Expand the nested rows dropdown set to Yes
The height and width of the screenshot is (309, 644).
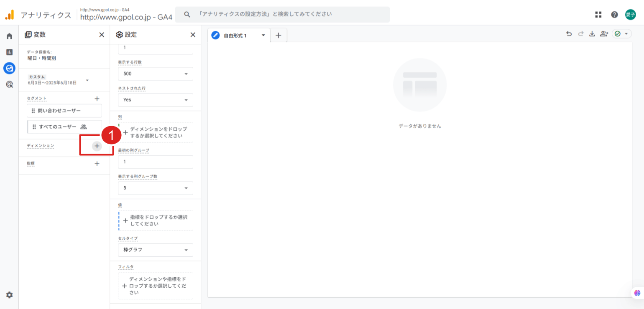click(156, 100)
